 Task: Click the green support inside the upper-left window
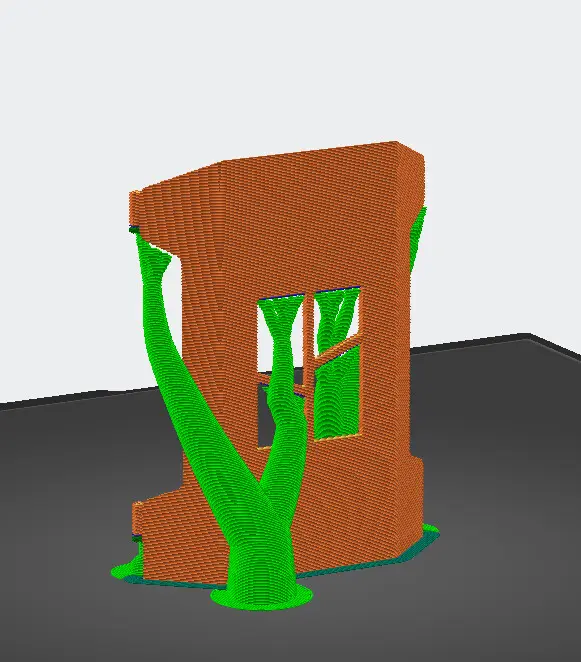(281, 334)
